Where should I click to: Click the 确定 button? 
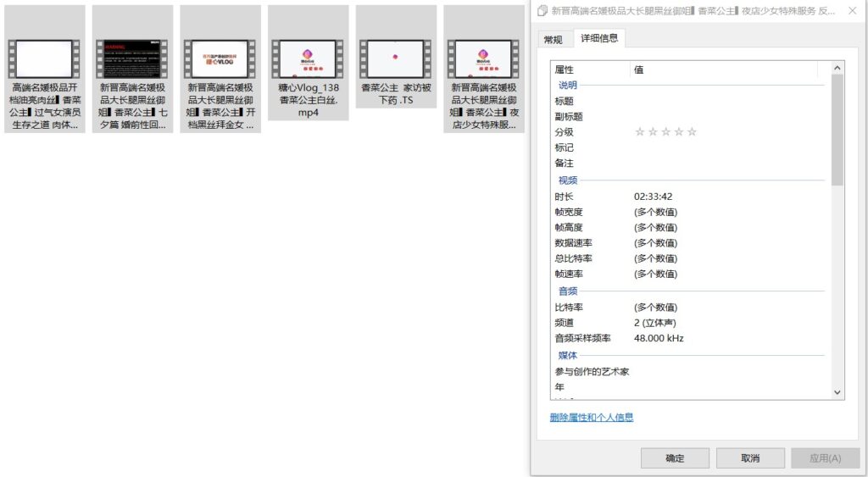(x=675, y=458)
